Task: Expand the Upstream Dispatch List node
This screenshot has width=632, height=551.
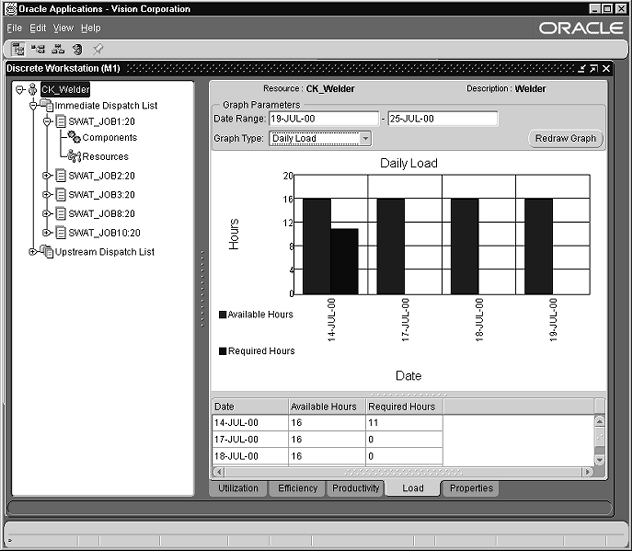Action: [33, 252]
